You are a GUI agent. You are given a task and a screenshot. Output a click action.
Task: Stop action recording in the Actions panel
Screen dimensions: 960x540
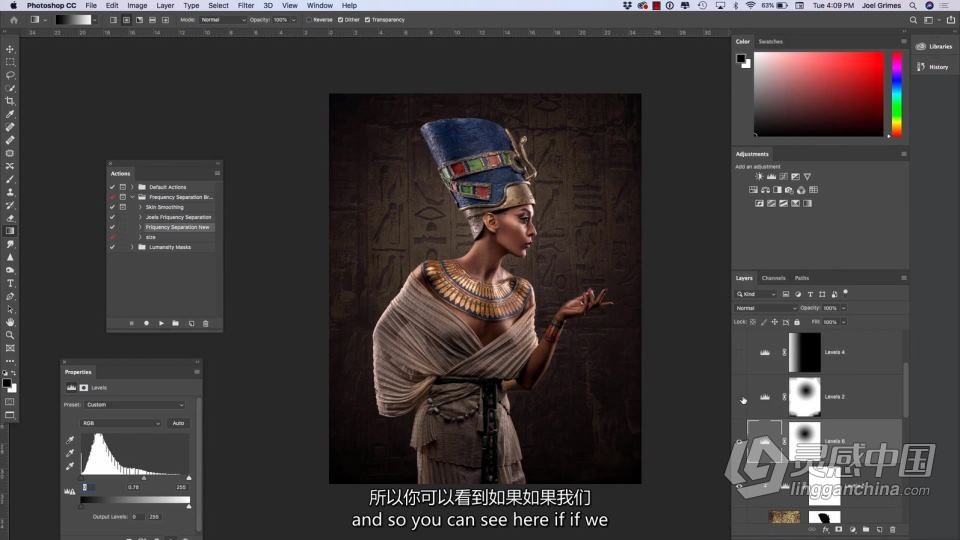[x=132, y=323]
